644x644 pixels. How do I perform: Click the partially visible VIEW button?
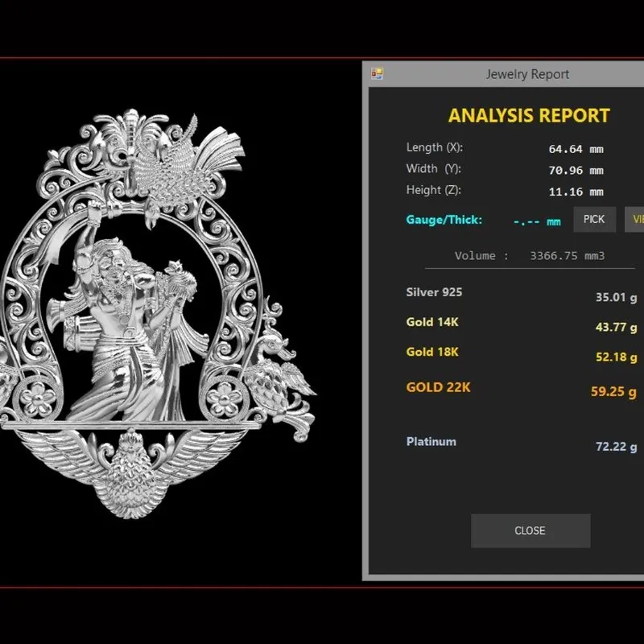(634, 219)
